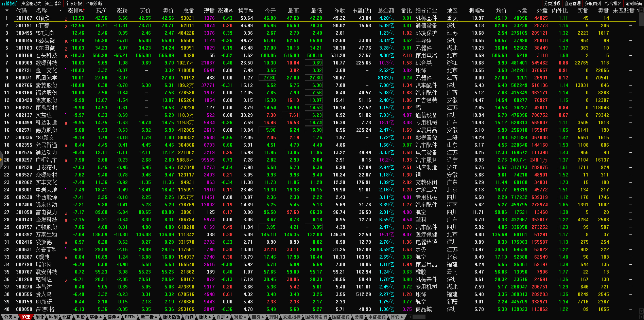This screenshot has width=644, height=320.
Task: Click the R marker beside 科达制造
Action: tap(66, 123)
